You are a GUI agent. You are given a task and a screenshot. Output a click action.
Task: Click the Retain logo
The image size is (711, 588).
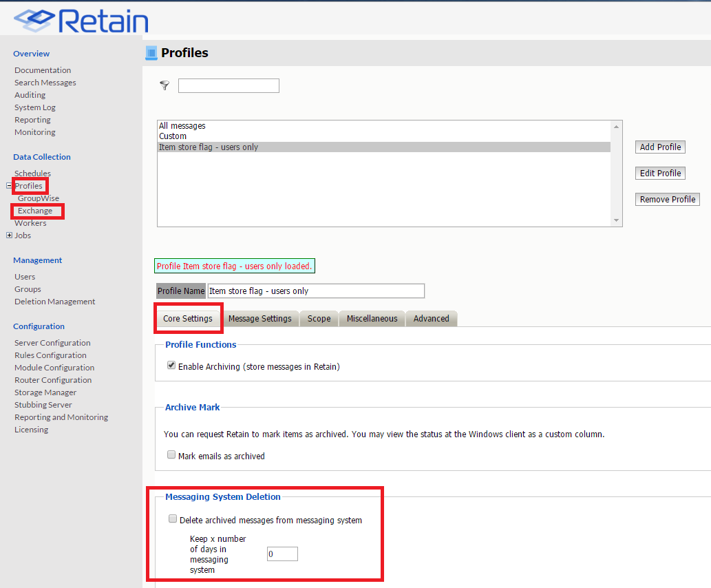pos(81,21)
